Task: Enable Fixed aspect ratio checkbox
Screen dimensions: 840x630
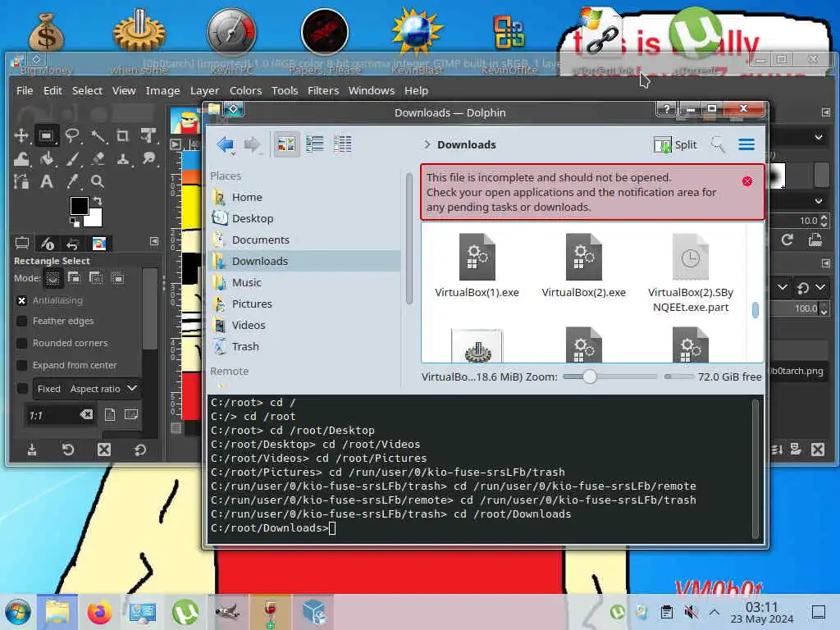Action: pos(22,388)
